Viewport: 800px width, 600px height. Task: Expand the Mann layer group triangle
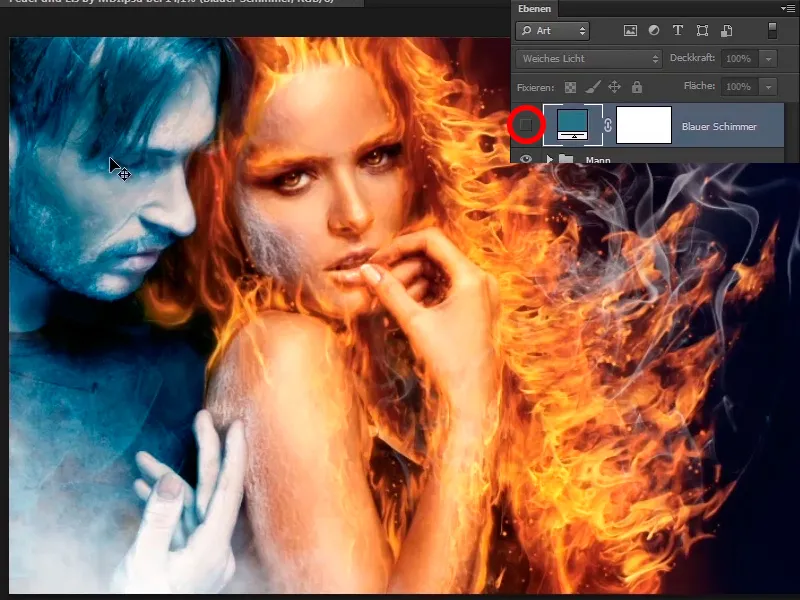tap(549, 159)
